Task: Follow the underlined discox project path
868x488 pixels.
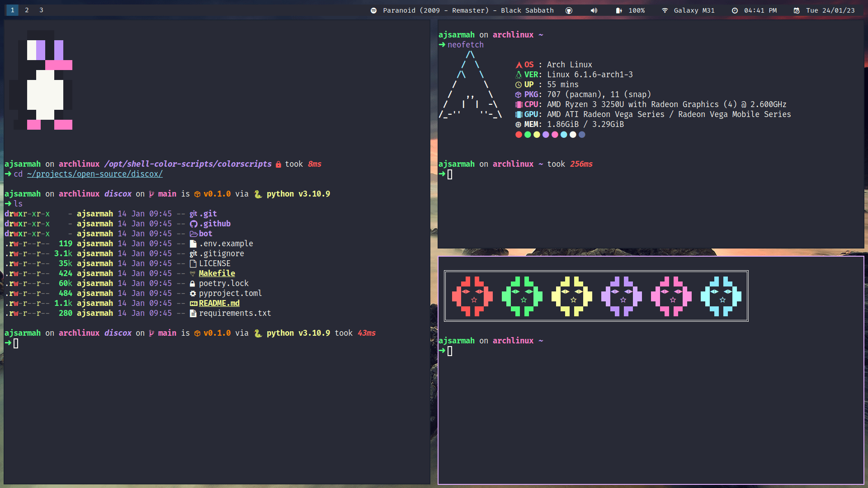Action: (95, 174)
